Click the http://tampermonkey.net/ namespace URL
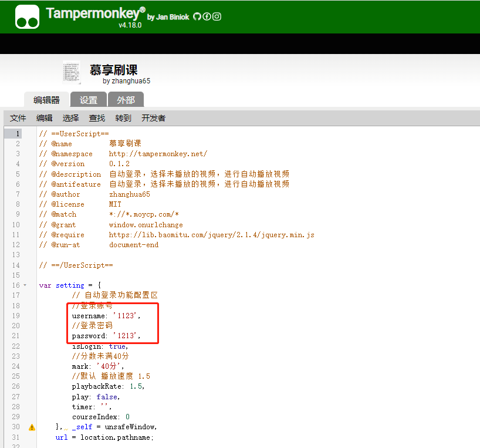Image resolution: width=480 pixels, height=448 pixels. (x=158, y=154)
